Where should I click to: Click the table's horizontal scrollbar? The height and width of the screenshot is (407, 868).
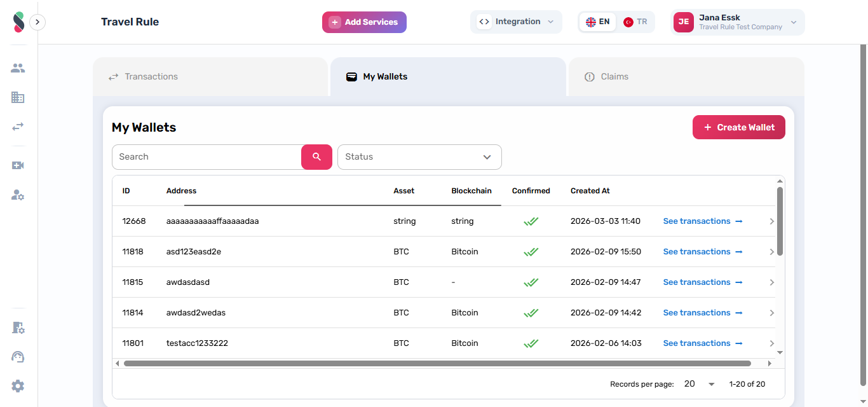(x=437, y=364)
